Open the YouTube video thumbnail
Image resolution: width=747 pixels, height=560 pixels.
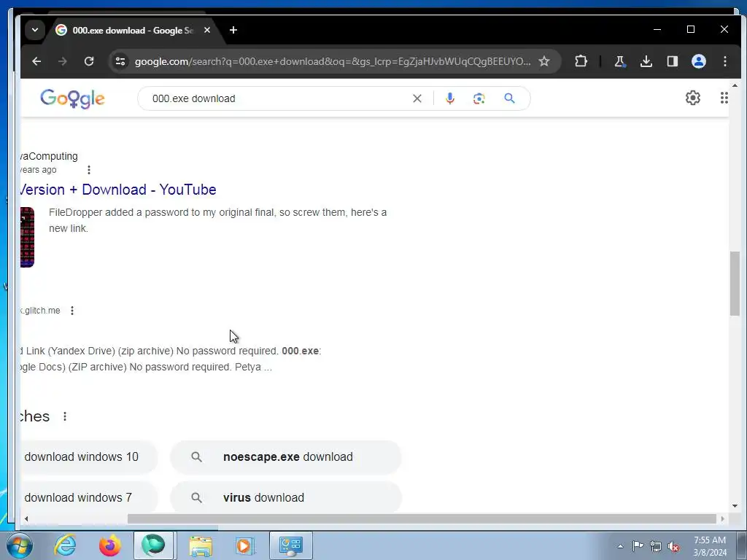pyautogui.click(x=27, y=237)
